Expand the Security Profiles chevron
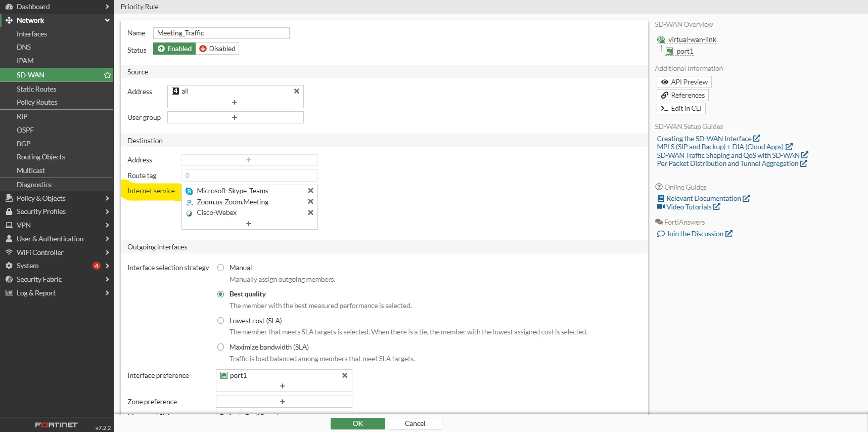 click(x=107, y=211)
